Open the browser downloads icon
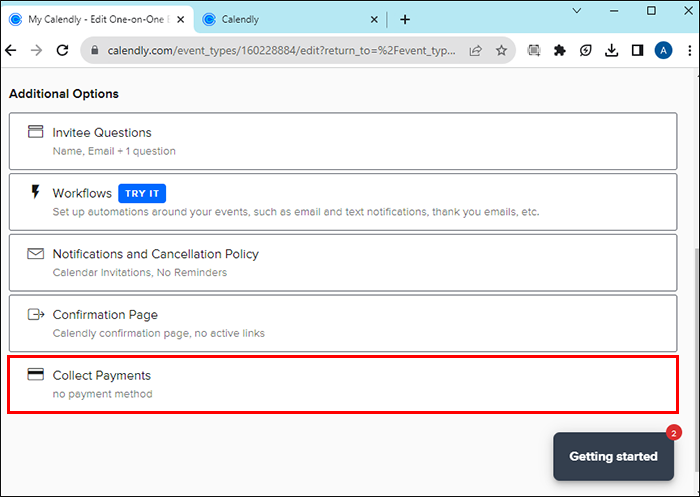Viewport: 700px width, 497px height. [611, 50]
